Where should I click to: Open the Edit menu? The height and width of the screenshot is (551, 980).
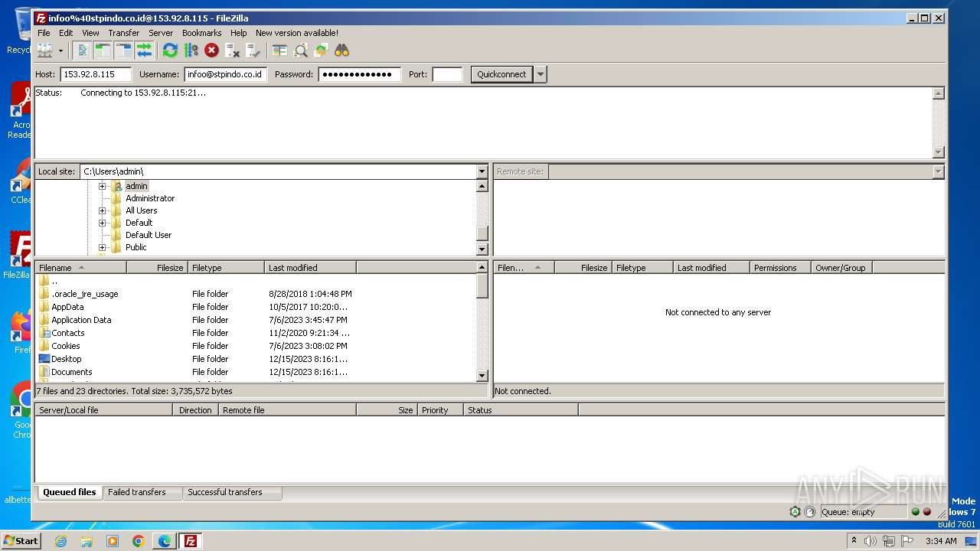coord(66,33)
